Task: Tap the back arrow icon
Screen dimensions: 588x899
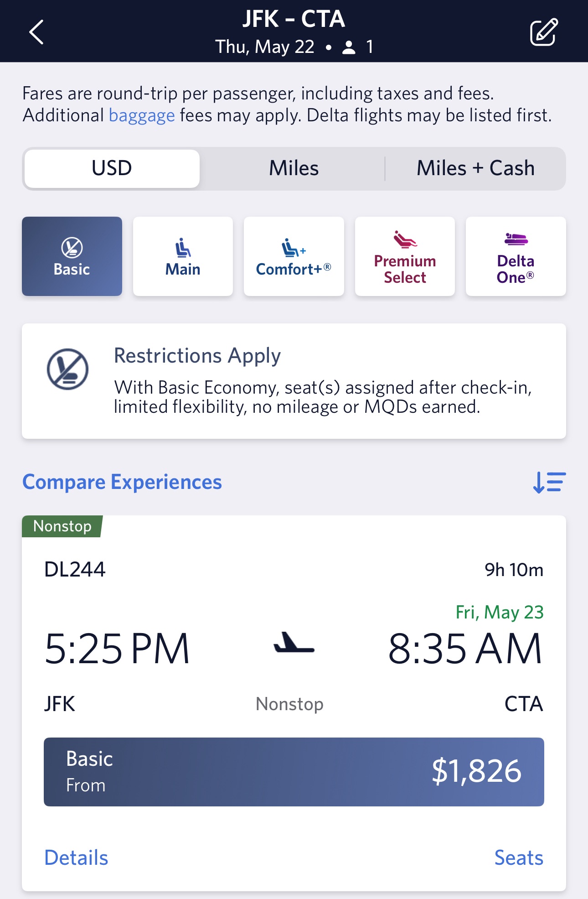Action: tap(36, 32)
